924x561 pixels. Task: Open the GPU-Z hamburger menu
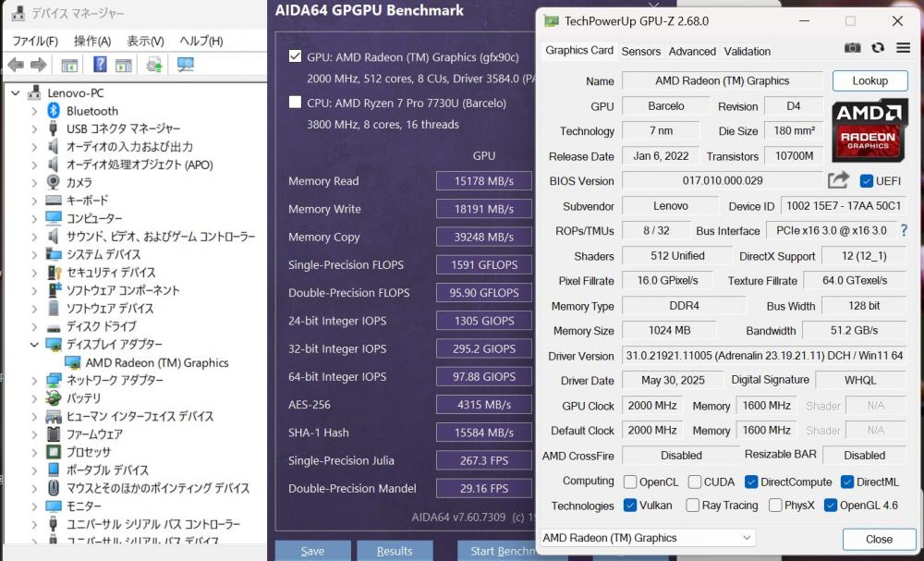pyautogui.click(x=903, y=49)
